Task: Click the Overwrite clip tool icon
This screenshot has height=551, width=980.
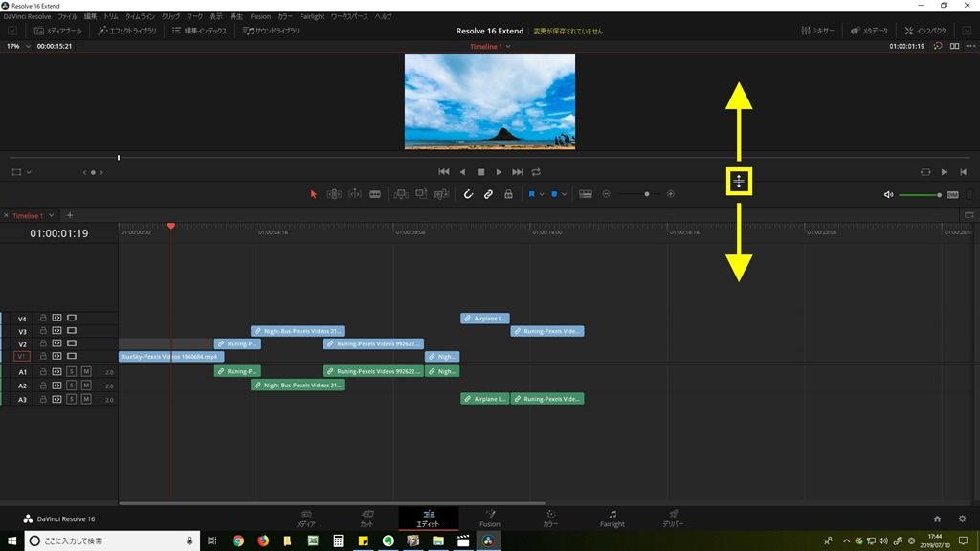Action: pos(421,194)
